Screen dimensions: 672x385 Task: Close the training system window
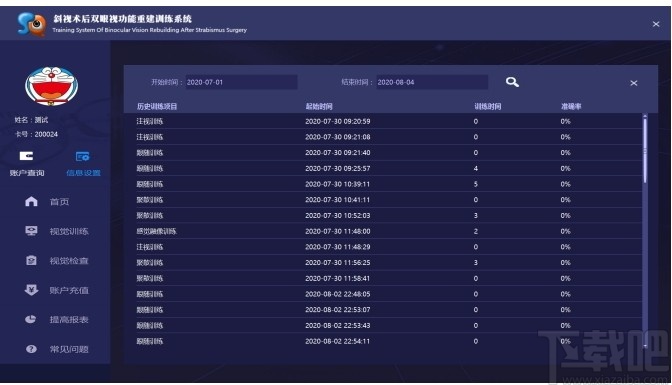point(656,24)
